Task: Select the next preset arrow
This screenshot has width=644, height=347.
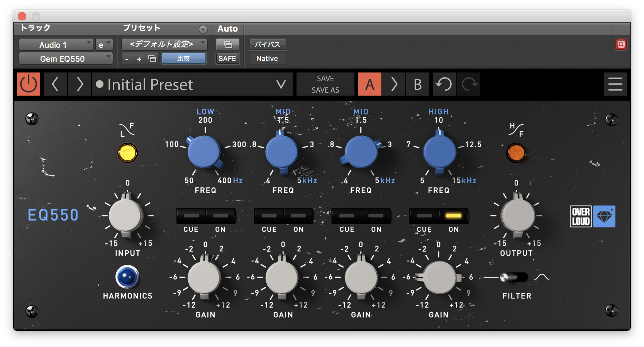Action: (x=79, y=84)
